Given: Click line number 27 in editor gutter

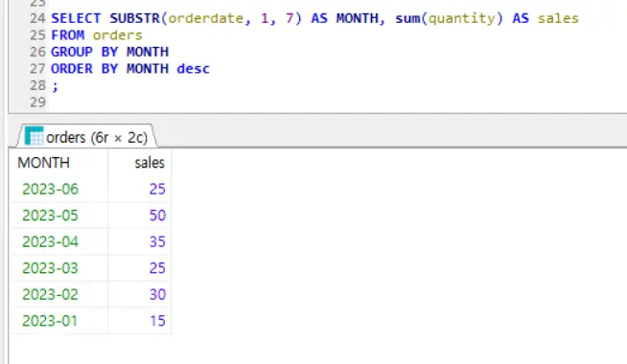Looking at the screenshot, I should click(37, 69).
